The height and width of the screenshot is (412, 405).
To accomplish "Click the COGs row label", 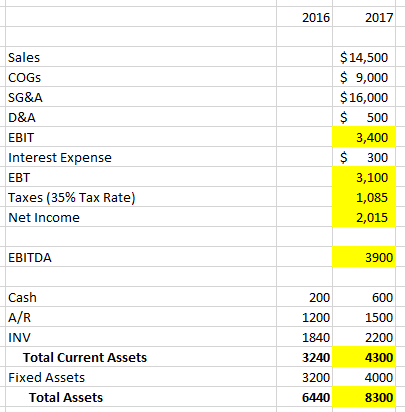I will tap(24, 77).
